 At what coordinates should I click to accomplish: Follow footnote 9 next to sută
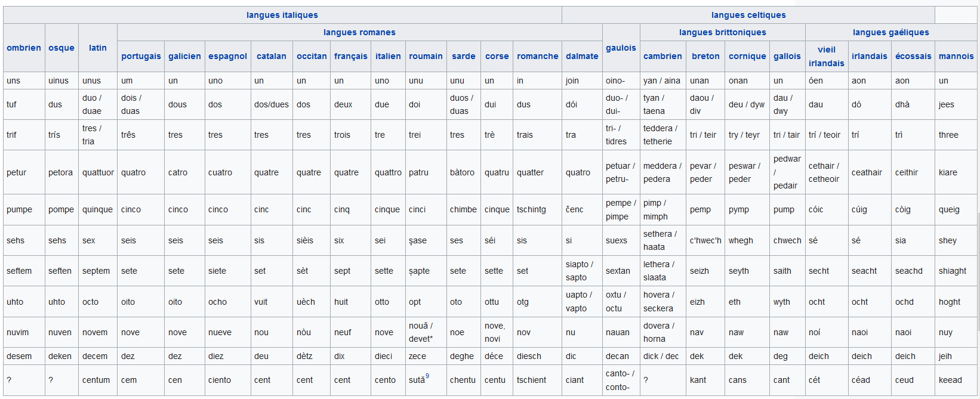click(427, 376)
